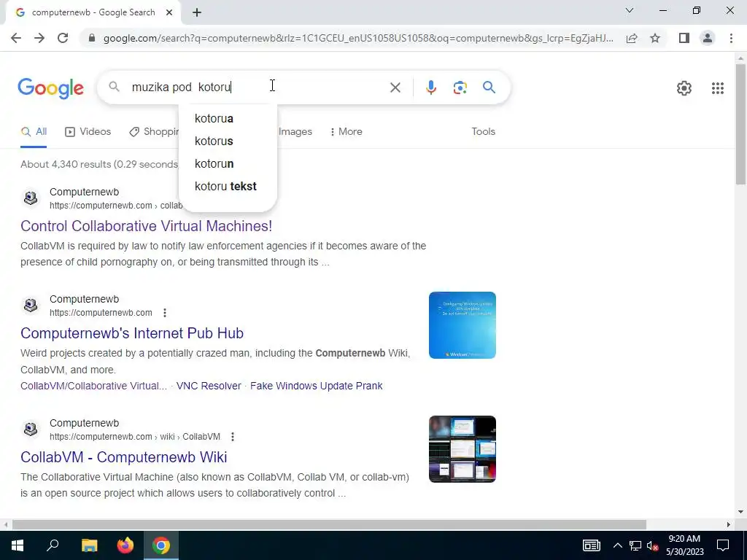Focus the Chrome address bar URL
This screenshot has width=747, height=560.
point(358,38)
